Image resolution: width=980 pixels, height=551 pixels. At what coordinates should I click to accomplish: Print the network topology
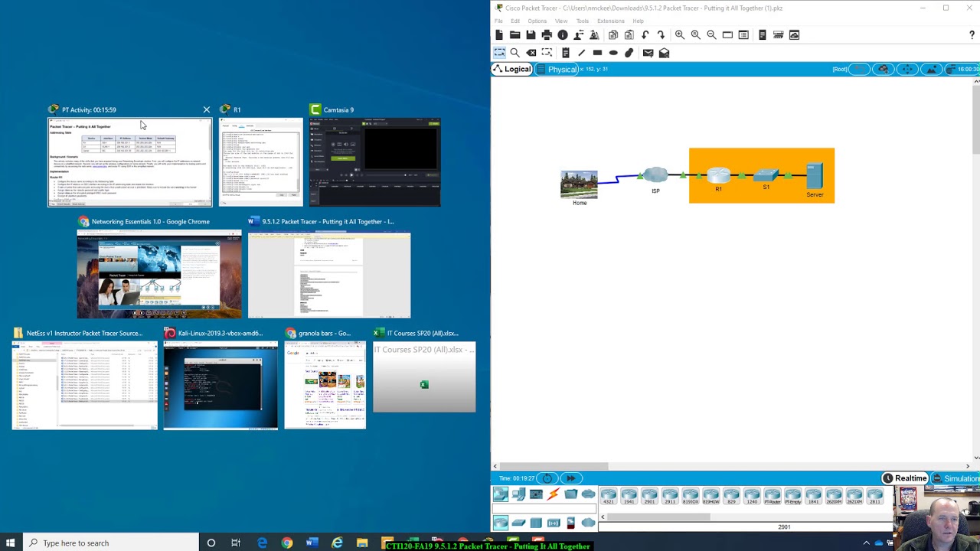pos(547,34)
